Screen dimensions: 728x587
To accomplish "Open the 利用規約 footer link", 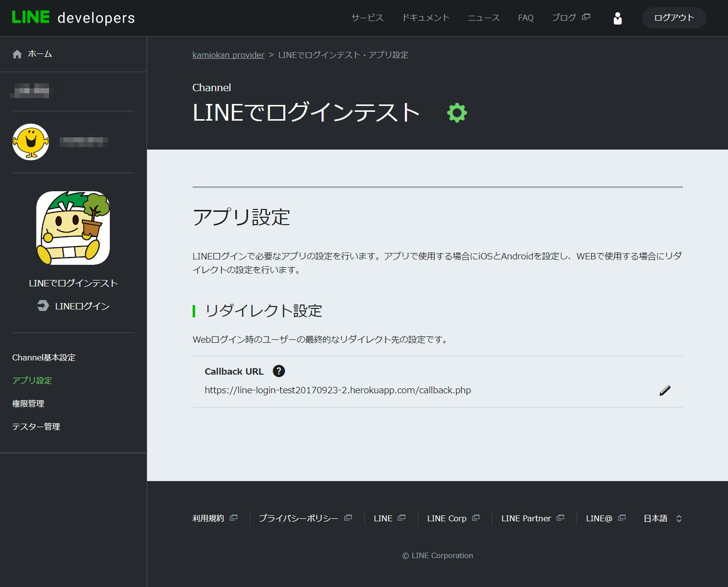I will (208, 518).
